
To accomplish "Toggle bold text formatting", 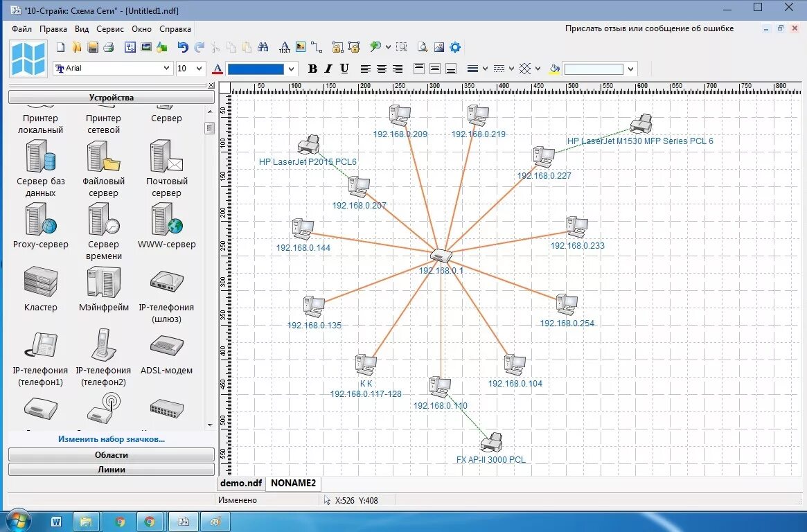I will pyautogui.click(x=312, y=69).
